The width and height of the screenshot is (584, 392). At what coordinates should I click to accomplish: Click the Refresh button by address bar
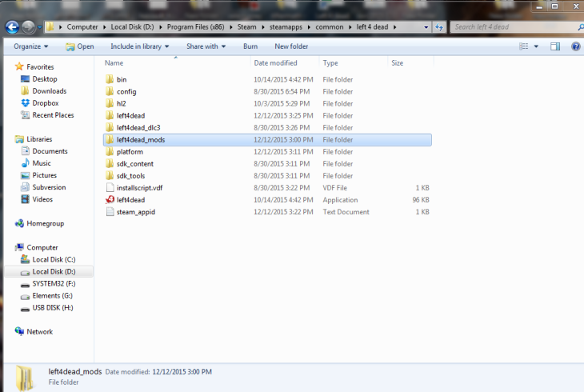[x=439, y=27]
